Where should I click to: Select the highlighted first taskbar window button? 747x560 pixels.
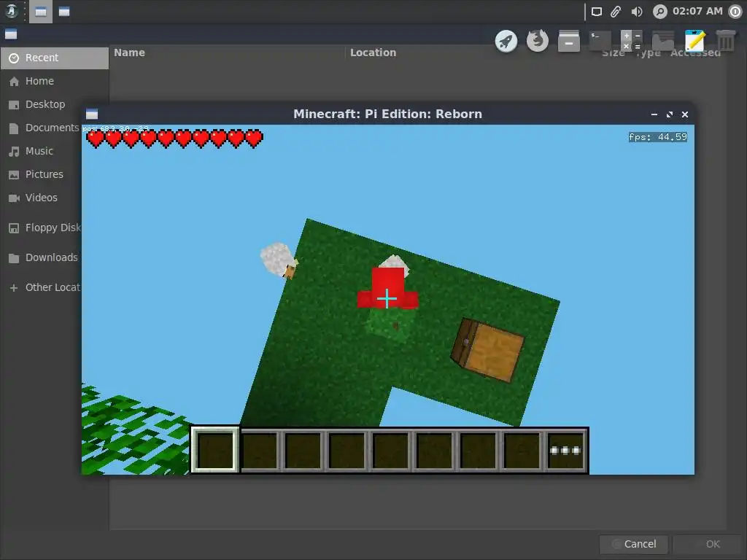(x=41, y=12)
